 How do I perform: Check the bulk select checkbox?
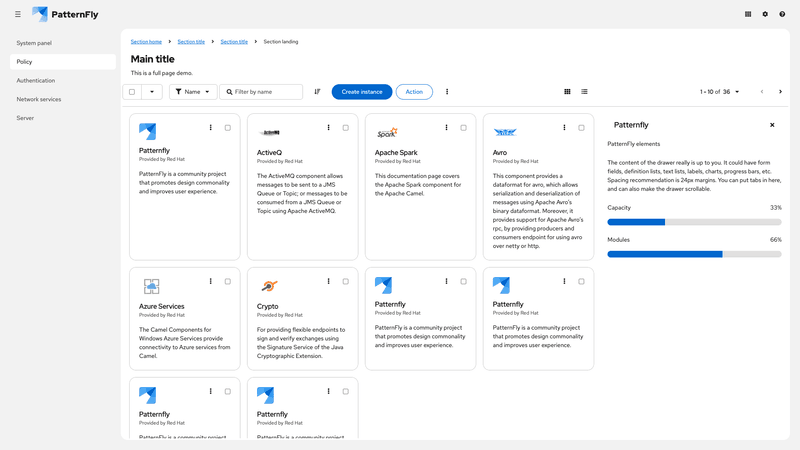(x=132, y=92)
